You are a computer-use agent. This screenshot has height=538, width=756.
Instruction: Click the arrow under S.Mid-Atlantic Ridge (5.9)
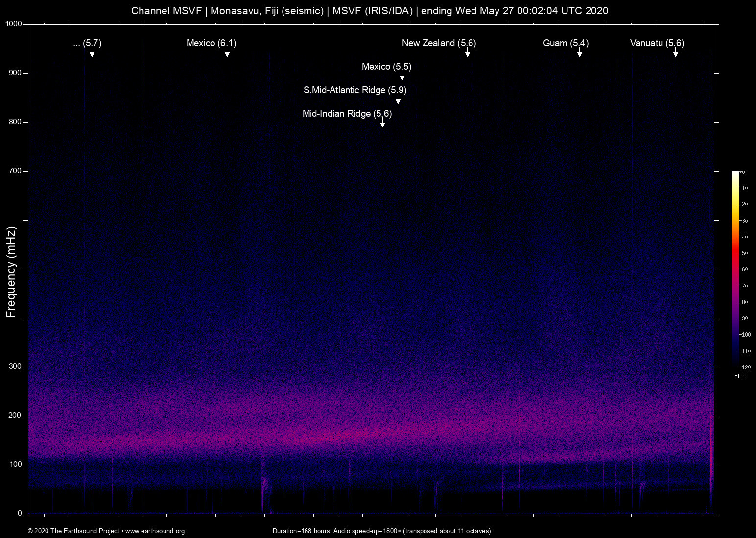pos(398,100)
